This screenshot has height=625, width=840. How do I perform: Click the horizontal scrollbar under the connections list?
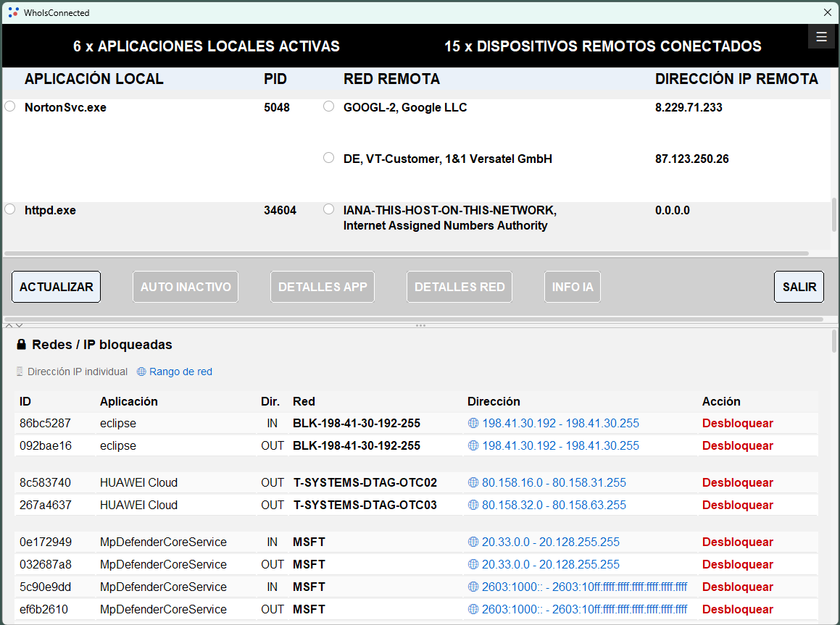pos(407,253)
